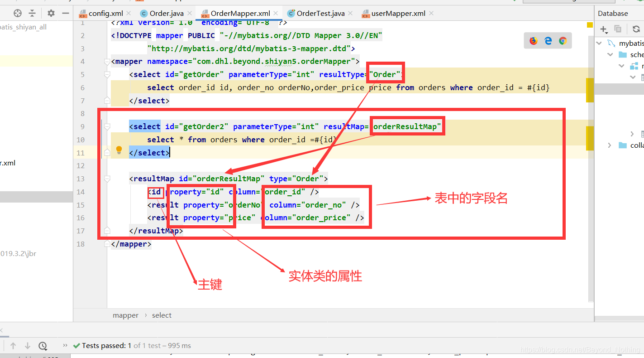This screenshot has height=358, width=644.
Task: Collapse the schema node below schemas
Action: 622,66
